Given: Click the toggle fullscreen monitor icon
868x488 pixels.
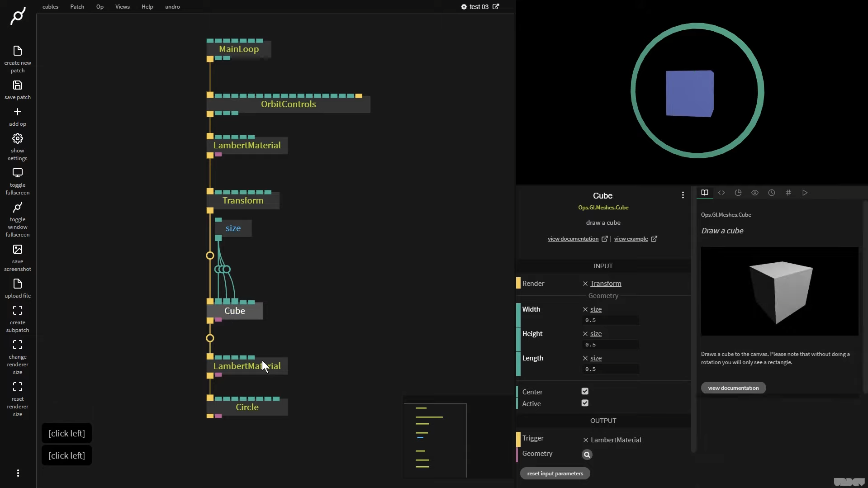Looking at the screenshot, I should click(18, 173).
